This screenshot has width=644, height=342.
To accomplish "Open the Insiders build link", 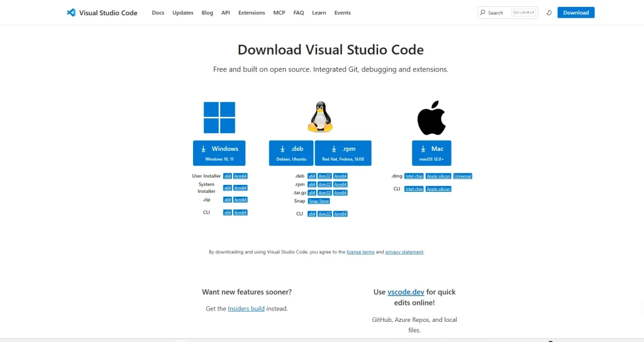I will tap(246, 309).
